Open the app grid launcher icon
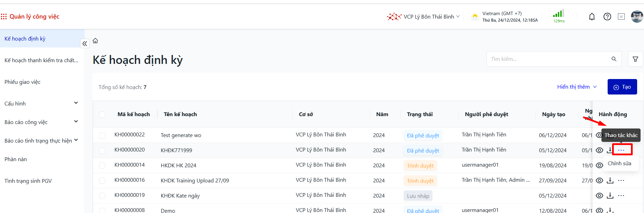Viewport: 644px width, 213px height. (x=4, y=16)
